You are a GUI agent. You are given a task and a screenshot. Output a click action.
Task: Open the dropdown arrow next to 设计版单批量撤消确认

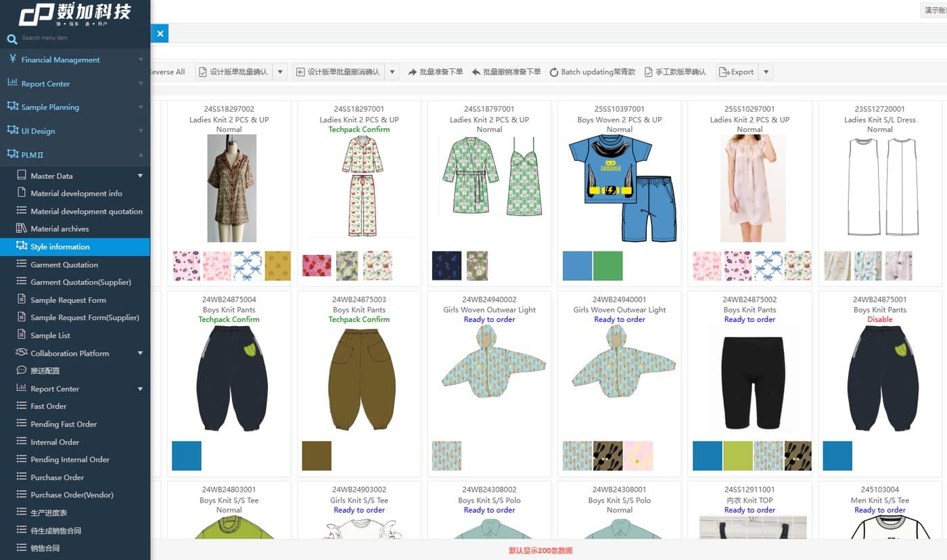[x=393, y=72]
